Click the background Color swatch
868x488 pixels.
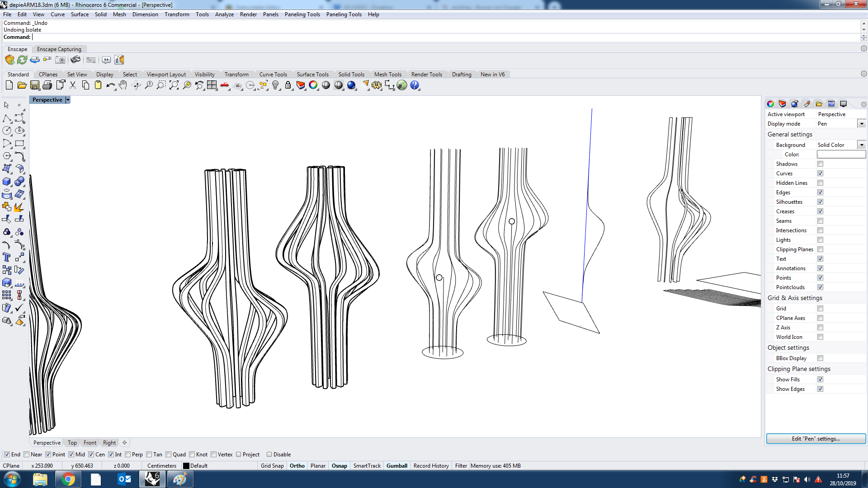click(841, 155)
